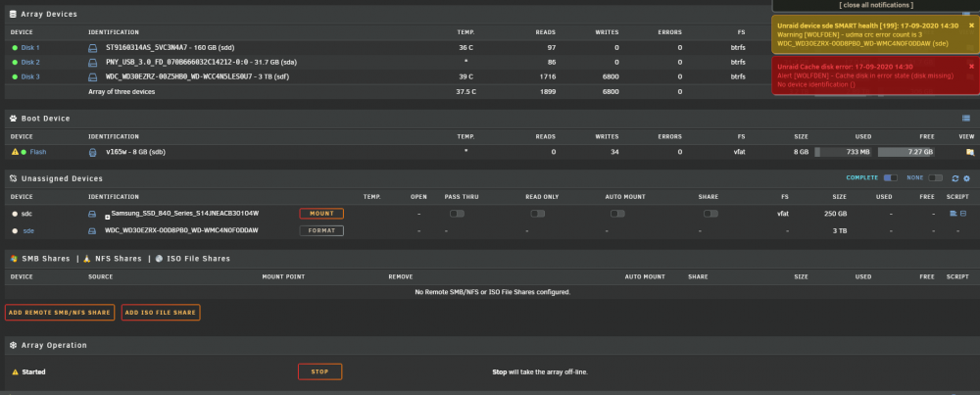This screenshot has width=980, height=395.
Task: Expand partitions of Samsung SSD 840
Action: 107,217
